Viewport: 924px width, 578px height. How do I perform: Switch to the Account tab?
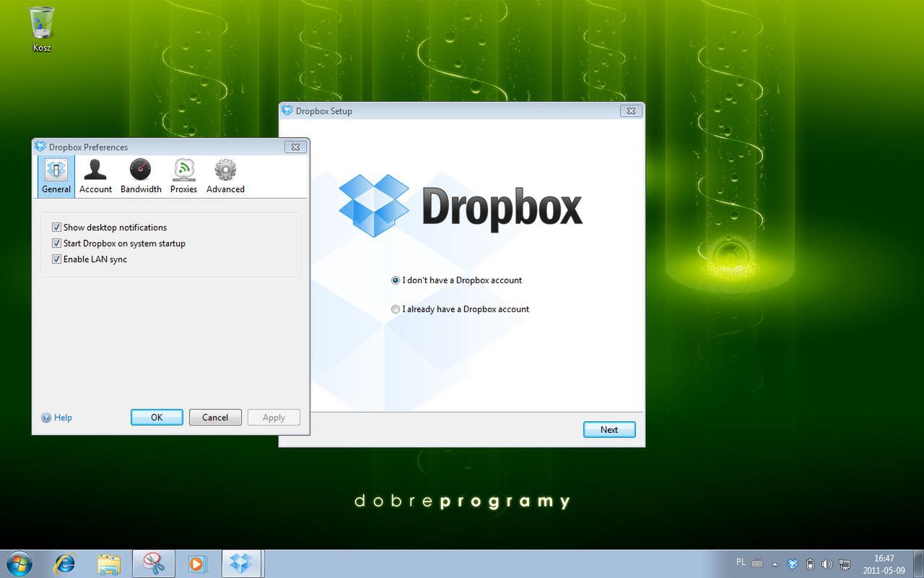pos(95,175)
